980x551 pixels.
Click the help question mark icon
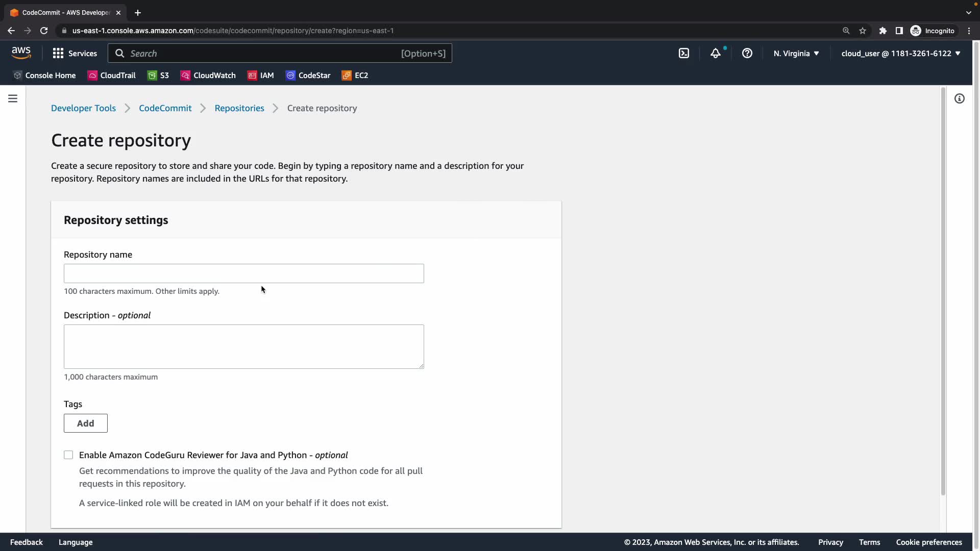coord(747,53)
